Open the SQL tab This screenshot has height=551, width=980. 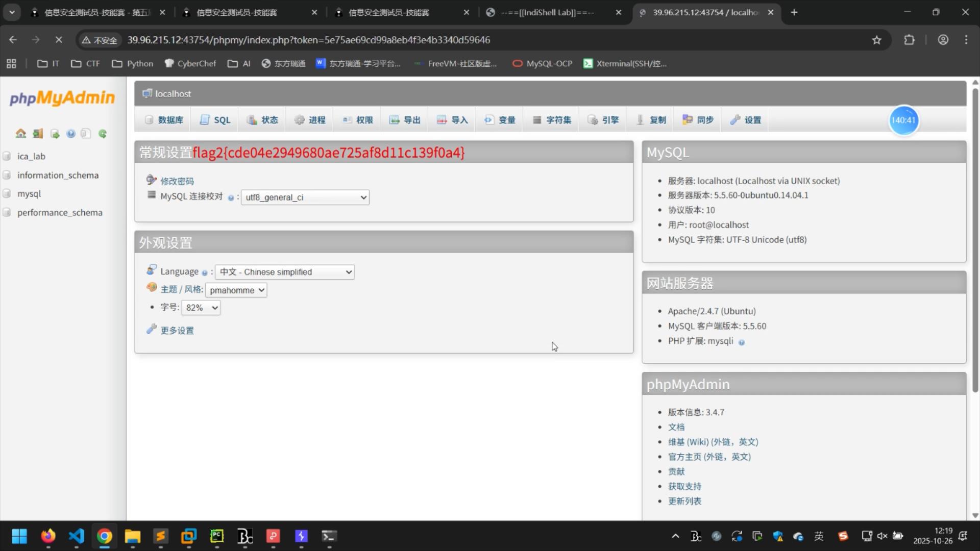click(x=215, y=120)
